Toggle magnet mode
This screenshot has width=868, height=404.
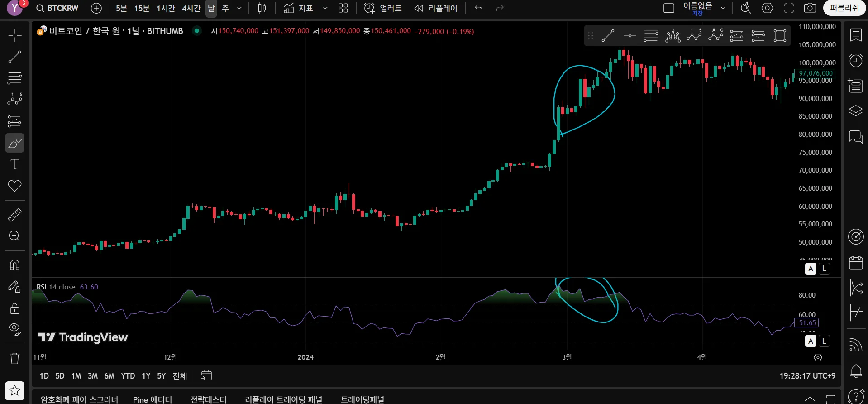pos(14,265)
